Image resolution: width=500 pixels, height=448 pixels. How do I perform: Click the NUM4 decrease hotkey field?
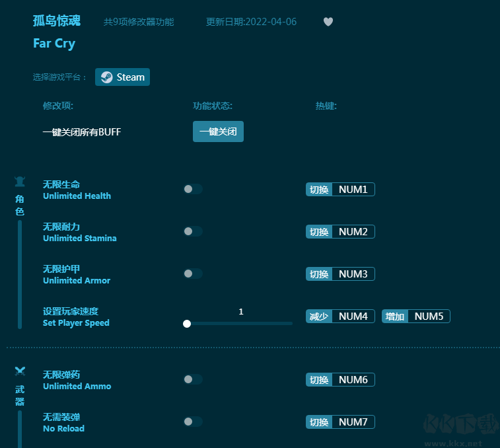pos(353,317)
